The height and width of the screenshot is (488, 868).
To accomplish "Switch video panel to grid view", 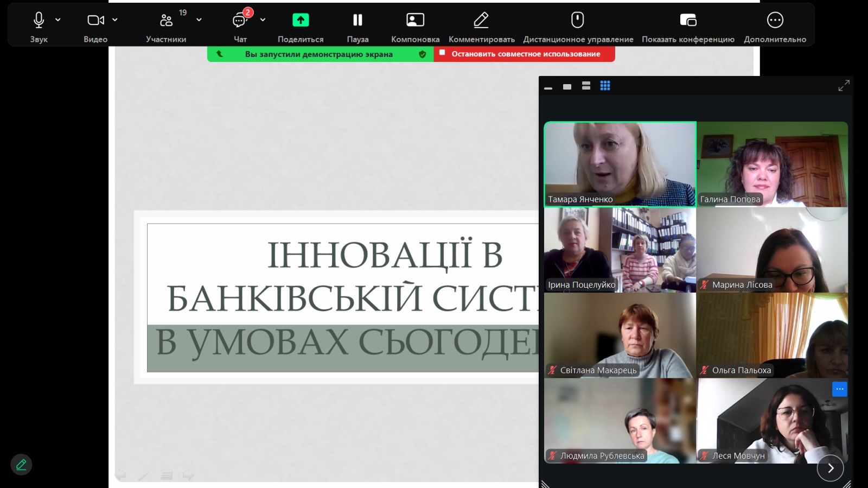I will 605,86.
